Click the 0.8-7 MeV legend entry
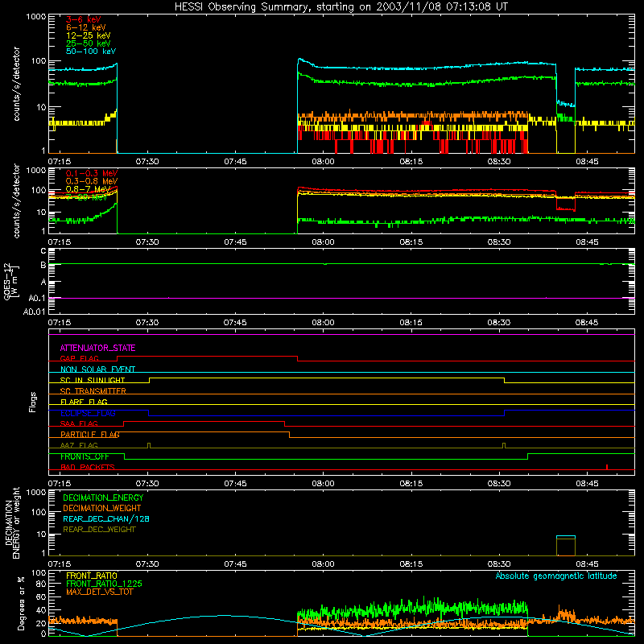644x644 pixels. [x=89, y=189]
